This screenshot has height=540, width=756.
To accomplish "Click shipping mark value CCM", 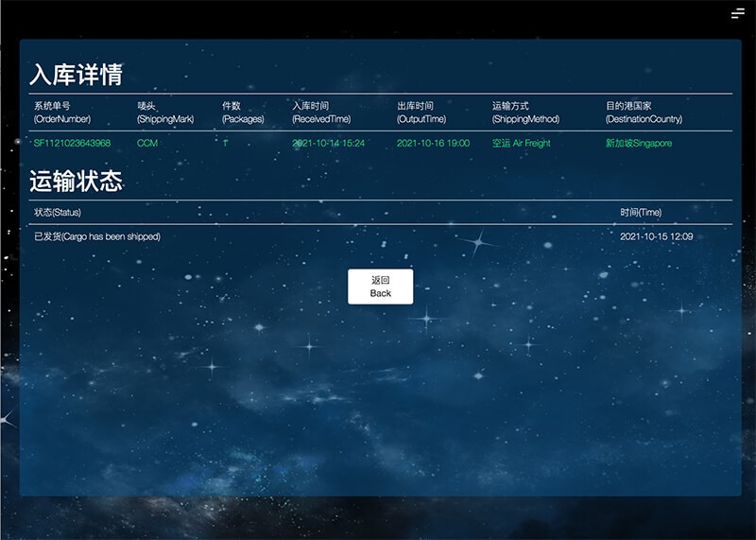I will click(x=147, y=144).
